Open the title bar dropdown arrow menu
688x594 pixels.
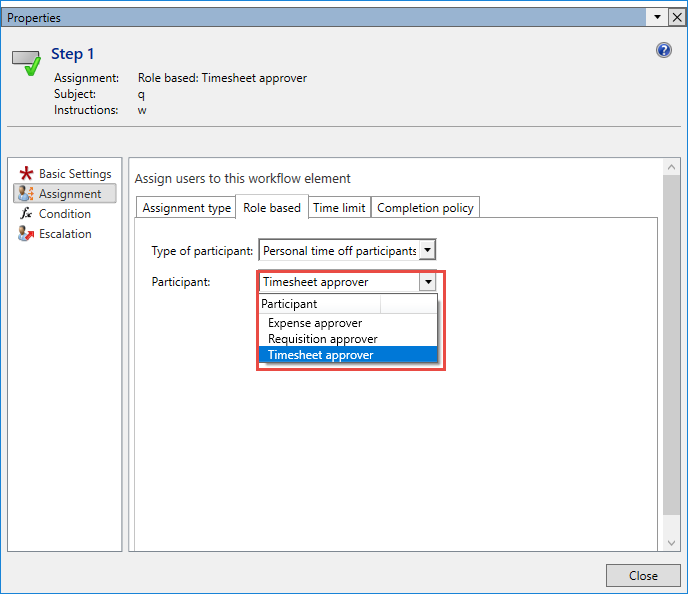[x=657, y=17]
